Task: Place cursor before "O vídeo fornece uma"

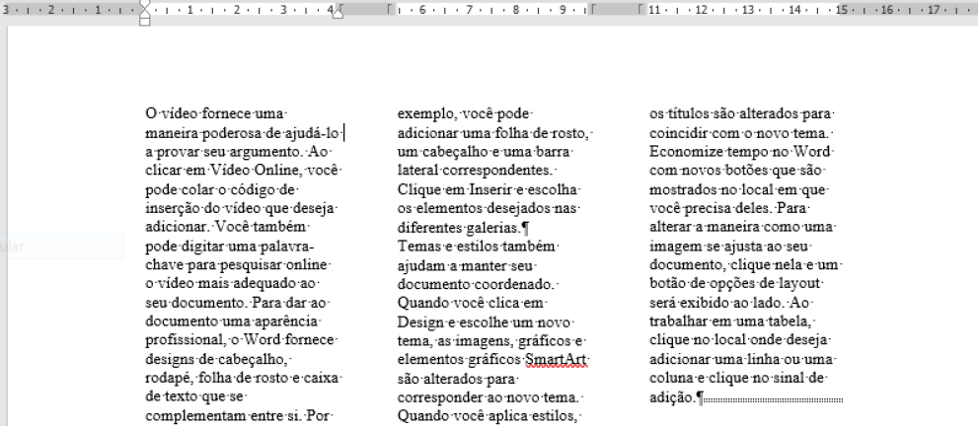Action: coord(145,113)
